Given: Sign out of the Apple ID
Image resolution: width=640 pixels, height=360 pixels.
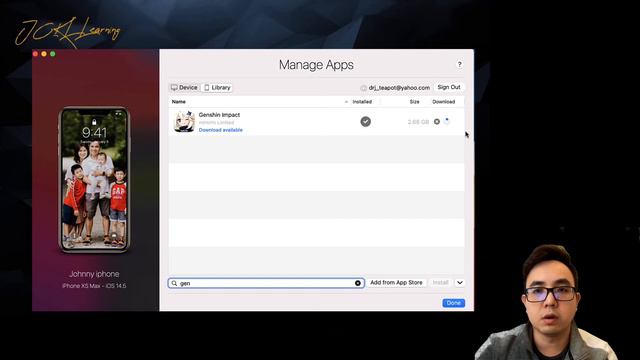Looking at the screenshot, I should pyautogui.click(x=449, y=87).
